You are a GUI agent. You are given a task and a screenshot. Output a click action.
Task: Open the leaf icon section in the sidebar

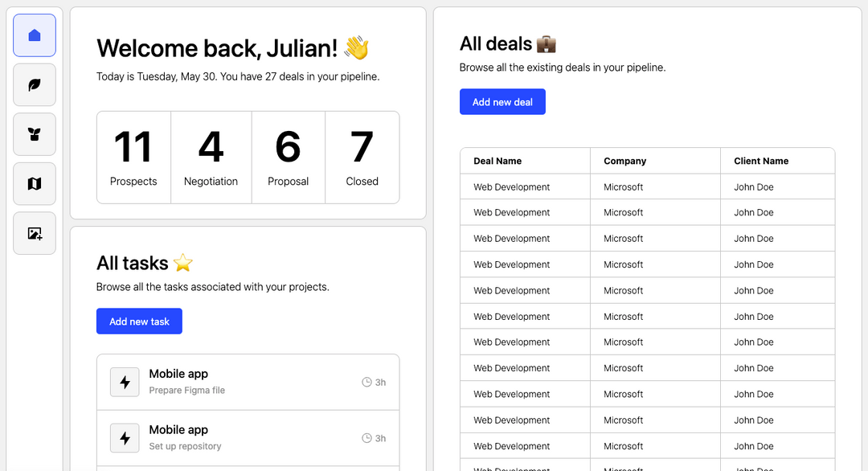point(34,84)
